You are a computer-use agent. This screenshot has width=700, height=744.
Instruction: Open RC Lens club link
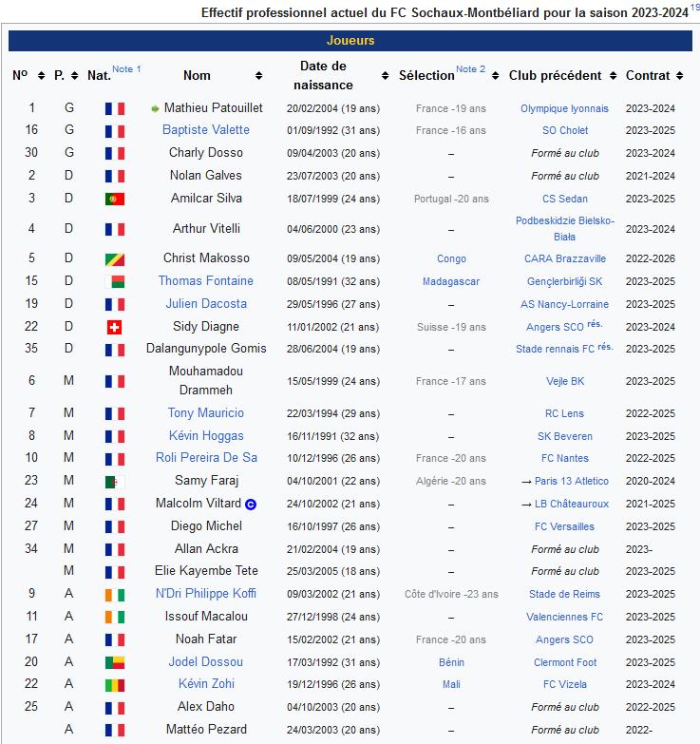[x=564, y=413]
